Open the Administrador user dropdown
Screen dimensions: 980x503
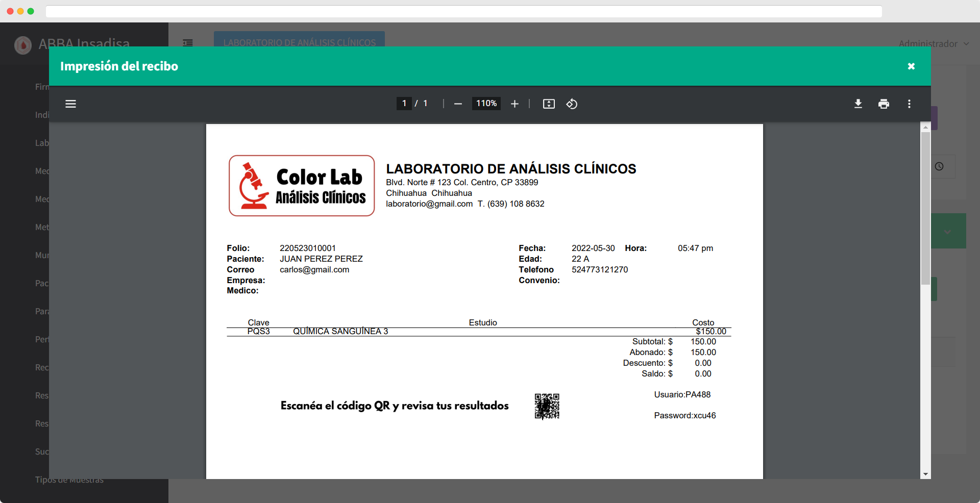pos(934,44)
